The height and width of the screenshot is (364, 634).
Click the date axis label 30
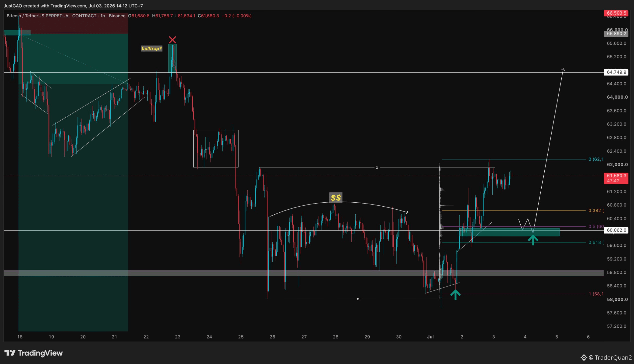pyautogui.click(x=399, y=337)
